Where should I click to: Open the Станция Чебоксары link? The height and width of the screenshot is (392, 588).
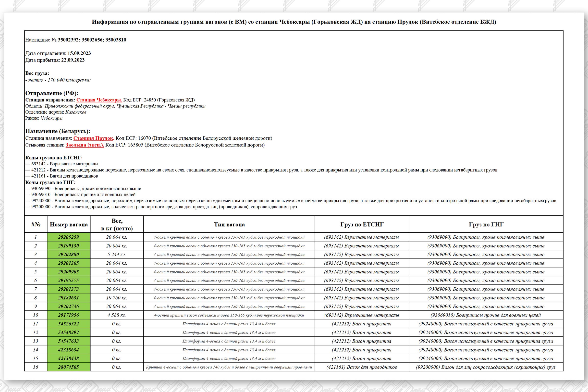pyautogui.click(x=99, y=100)
